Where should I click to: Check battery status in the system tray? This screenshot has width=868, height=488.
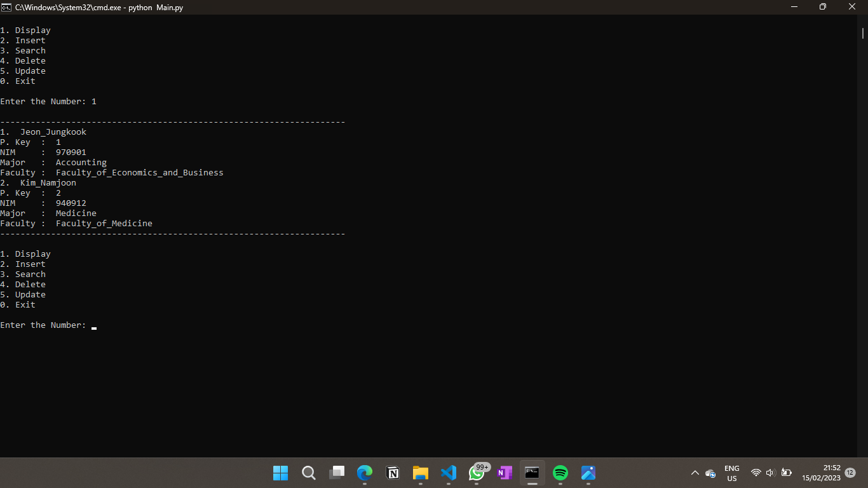786,473
